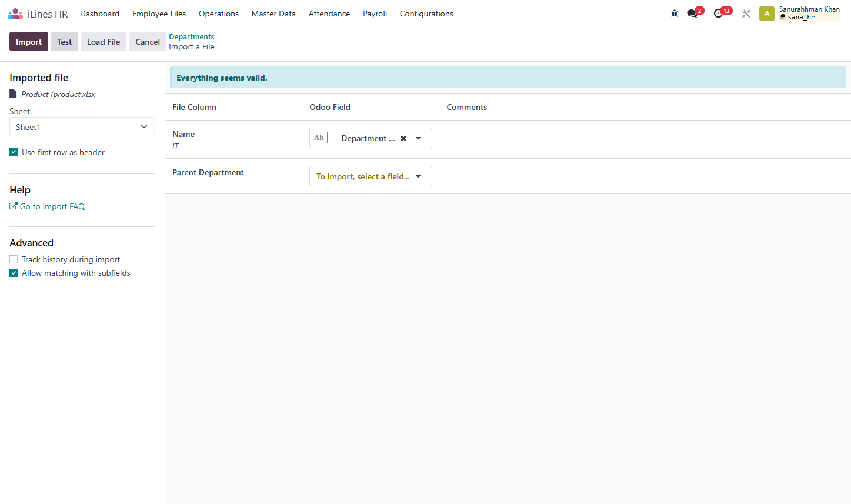Screen dimensions: 851x504
Task: Click the Parent Department column label
Action: pos(208,172)
